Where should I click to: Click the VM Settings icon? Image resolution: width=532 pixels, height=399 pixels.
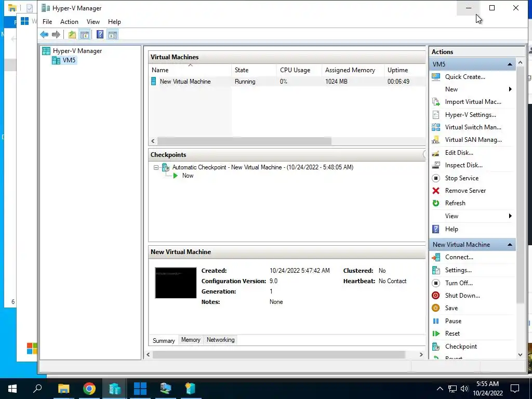point(436,270)
